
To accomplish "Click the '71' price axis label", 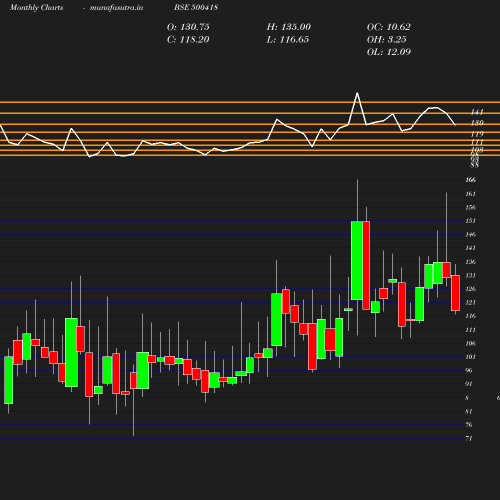I will (x=469, y=438).
